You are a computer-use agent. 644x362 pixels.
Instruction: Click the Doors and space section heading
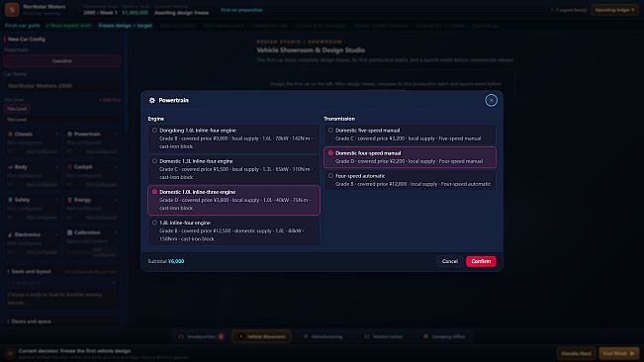[31, 321]
